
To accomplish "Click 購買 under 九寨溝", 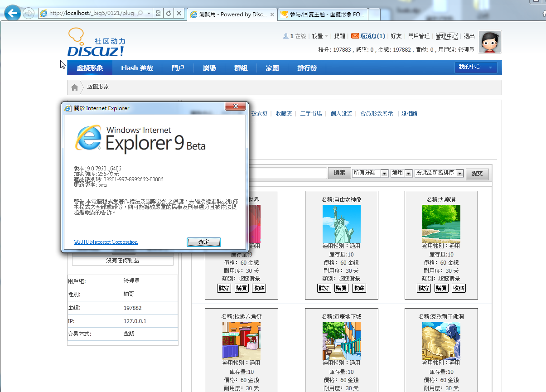I will coord(441,288).
